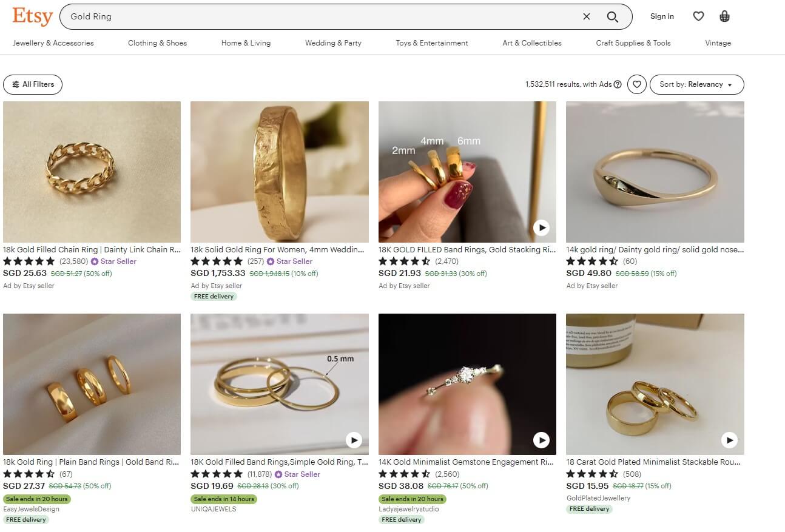Switch to the Jewellery & Accessories category
785x532 pixels.
53,43
